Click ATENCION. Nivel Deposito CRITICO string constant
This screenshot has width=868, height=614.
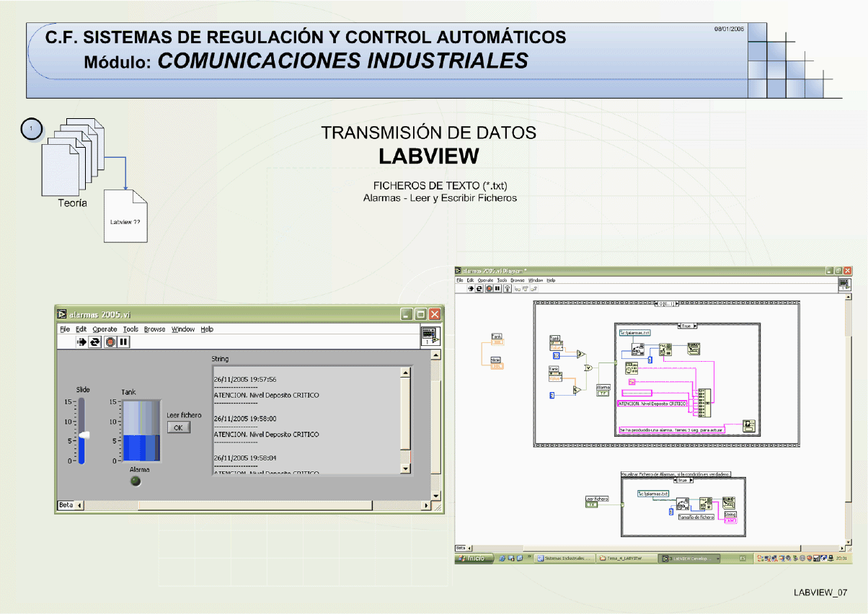[652, 404]
